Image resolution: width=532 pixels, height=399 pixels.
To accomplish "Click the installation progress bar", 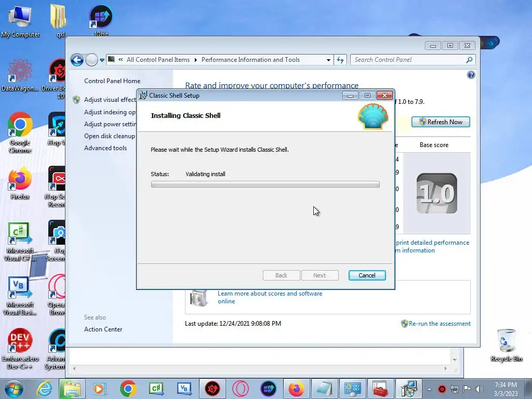I will coord(265,184).
